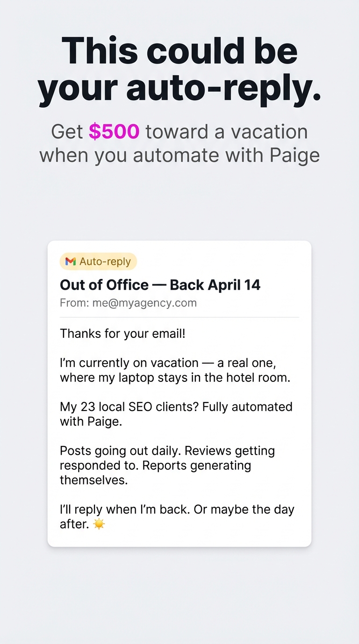This screenshot has width=359, height=644.
Task: Click "Posts going out daily" paragraph
Action: [167, 465]
